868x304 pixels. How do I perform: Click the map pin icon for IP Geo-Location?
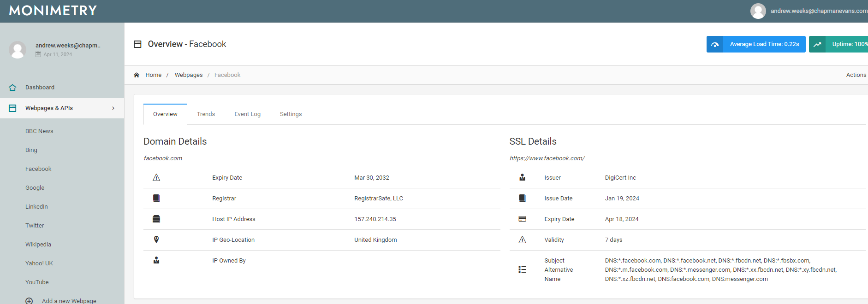tap(156, 240)
